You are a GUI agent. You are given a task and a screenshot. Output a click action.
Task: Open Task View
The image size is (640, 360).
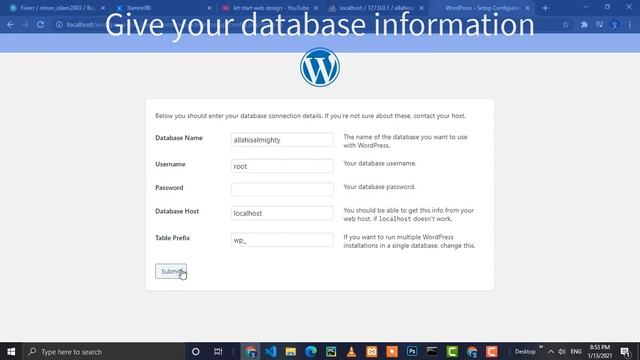[x=218, y=351]
